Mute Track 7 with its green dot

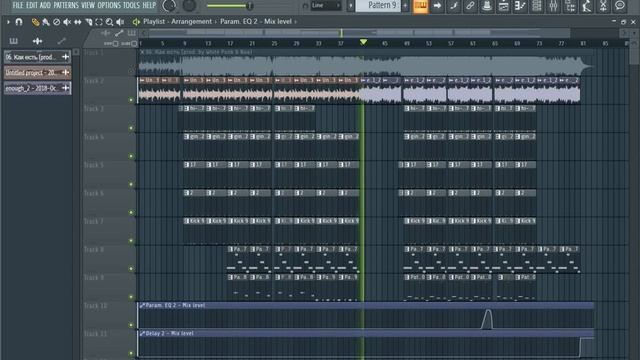coord(131,241)
